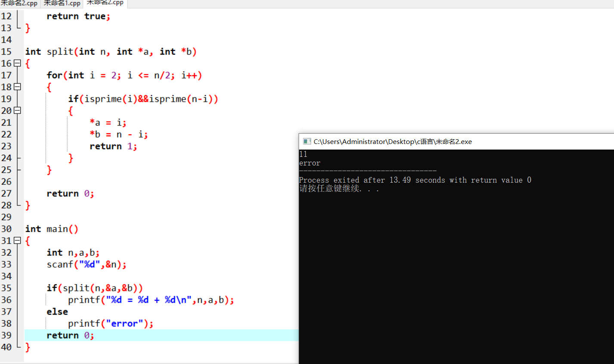Image resolution: width=614 pixels, height=364 pixels.
Task: Click the 'return 1;' statement
Action: tap(114, 147)
